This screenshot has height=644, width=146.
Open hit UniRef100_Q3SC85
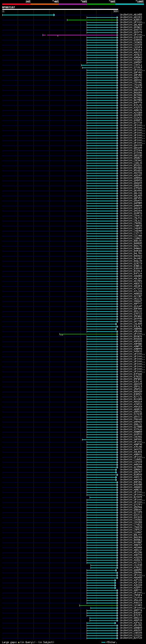131,37
